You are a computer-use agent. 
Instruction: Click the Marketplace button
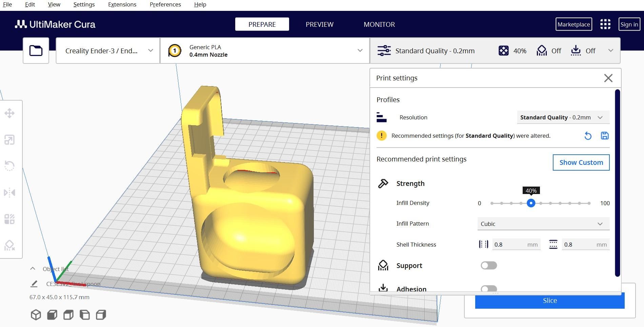[x=573, y=24]
